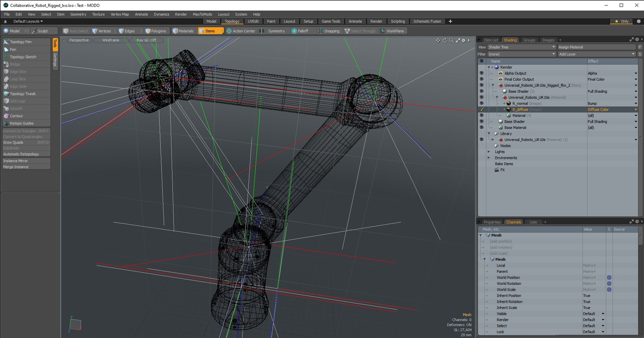Viewport: 644px width, 338px height.
Task: Click the Automatic Retopology button
Action: (x=26, y=154)
